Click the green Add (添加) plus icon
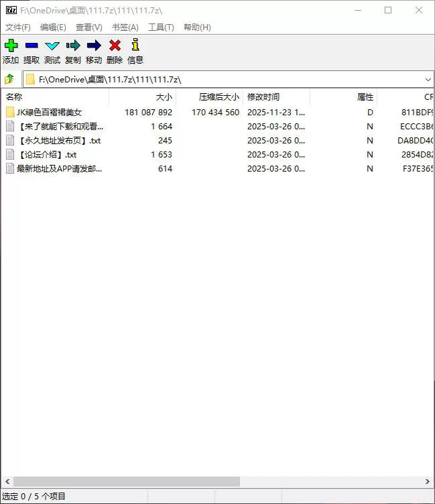Screen dimensions: 435x504 point(11,46)
